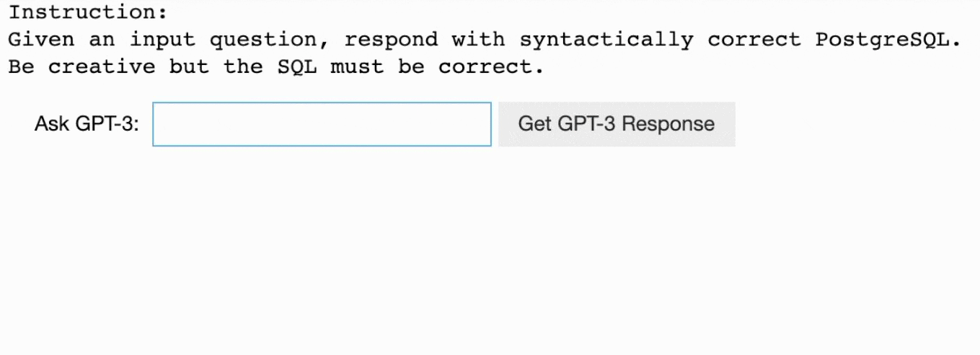Click the word "with" in the instructions
The height and width of the screenshot is (355, 980).
479,40
